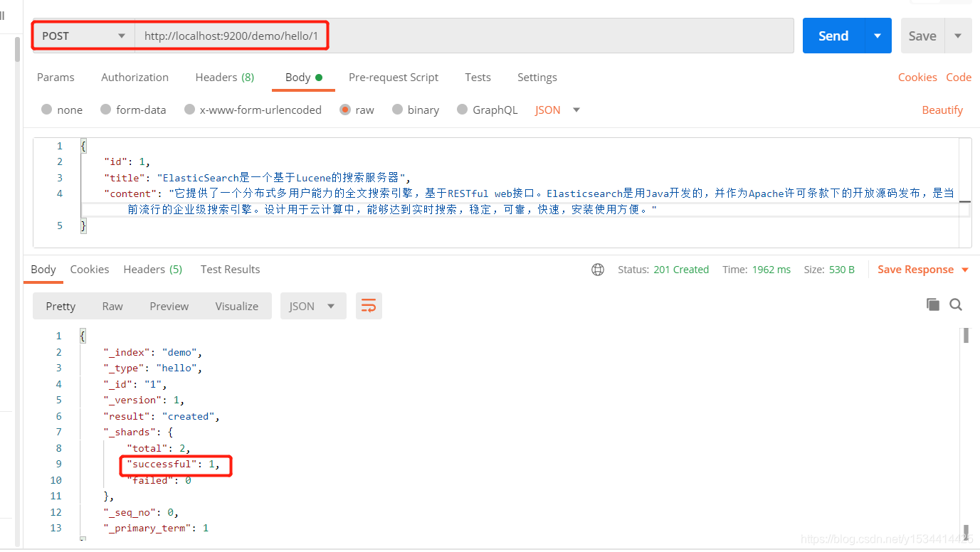Click the "title" line in request body
The width and height of the screenshot is (980, 552).
(258, 178)
